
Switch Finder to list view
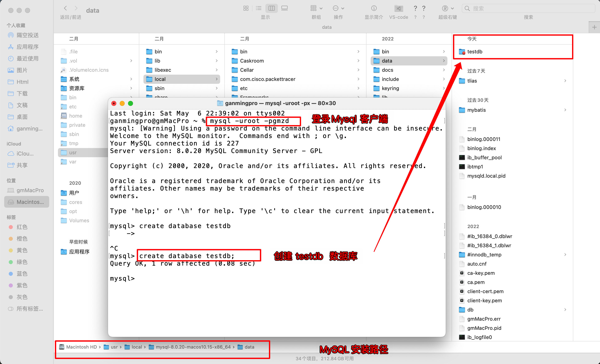259,8
